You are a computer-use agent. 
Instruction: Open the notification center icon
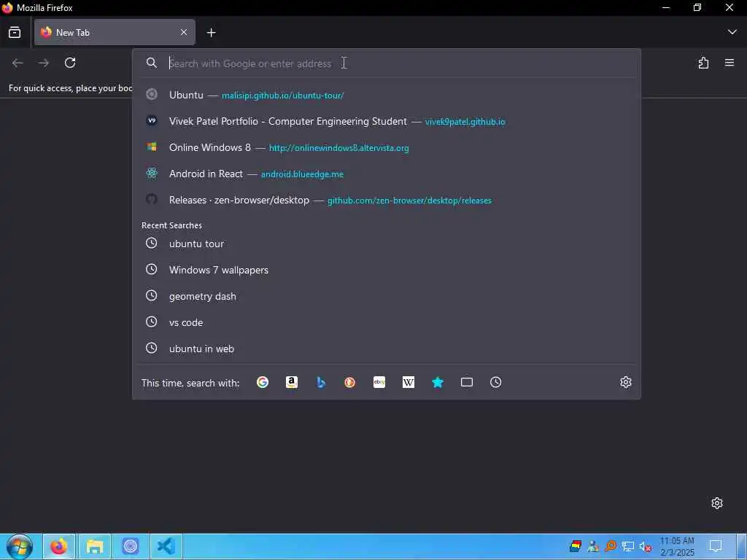coord(715,546)
